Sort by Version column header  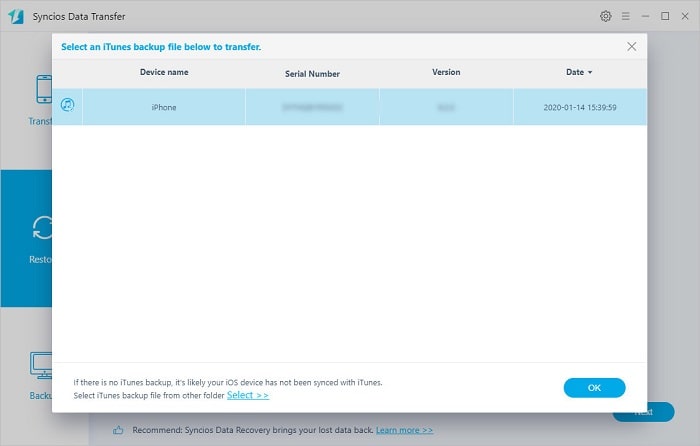[x=446, y=72]
